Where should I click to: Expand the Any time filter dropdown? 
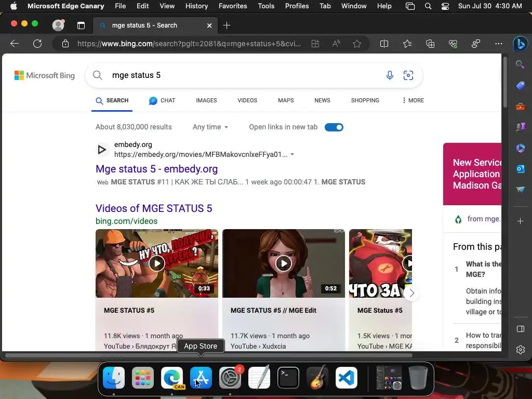point(210,127)
